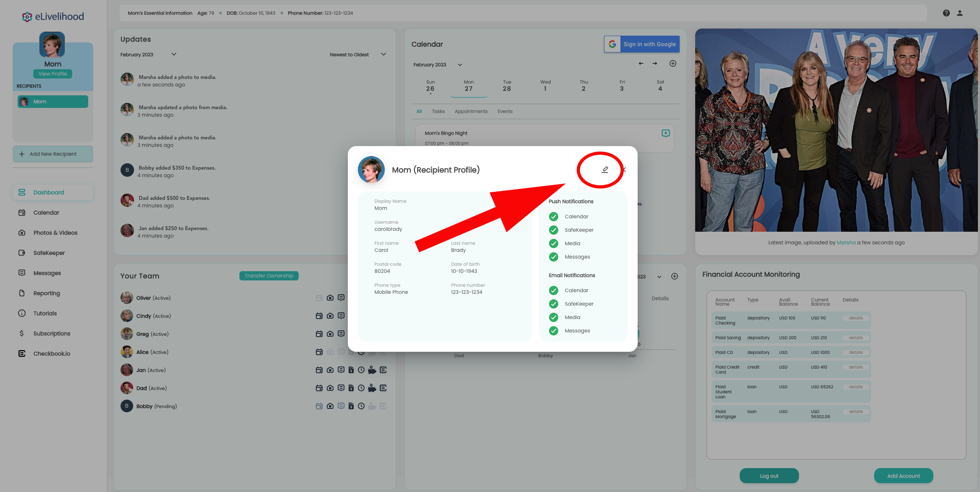Click the add calendar event plus icon
980x492 pixels.
673,63
